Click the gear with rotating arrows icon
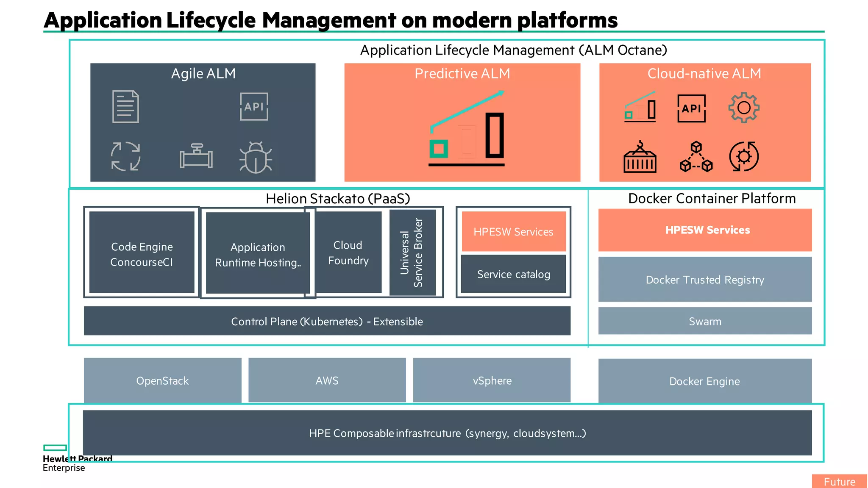 tap(744, 156)
